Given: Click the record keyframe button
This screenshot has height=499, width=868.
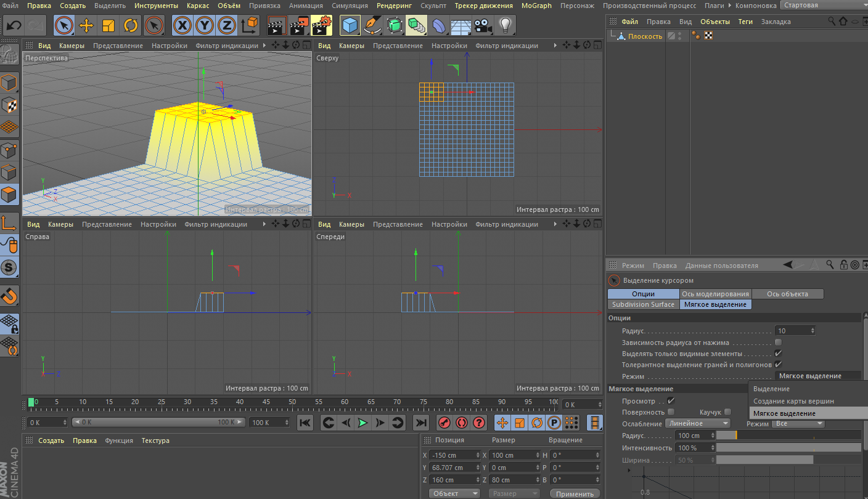Looking at the screenshot, I should (x=444, y=423).
